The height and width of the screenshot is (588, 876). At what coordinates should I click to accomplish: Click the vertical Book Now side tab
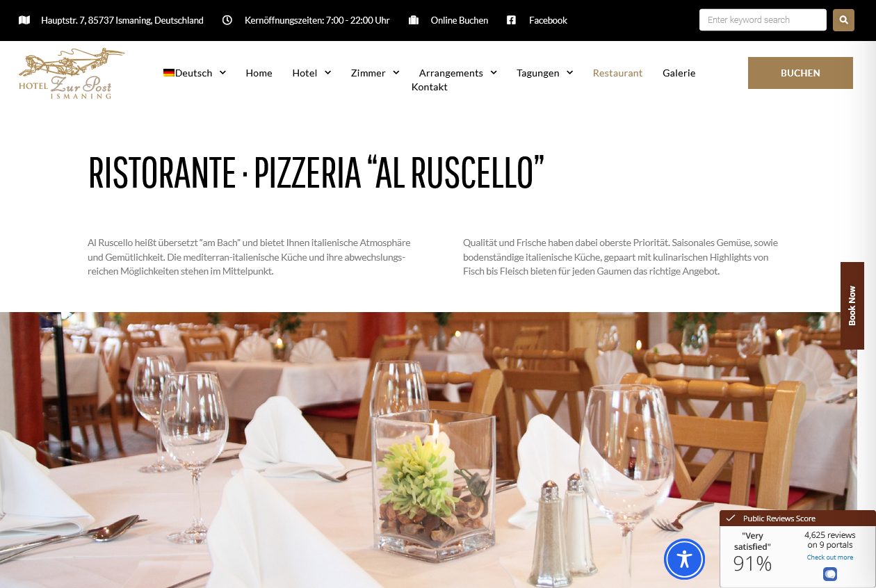(x=852, y=305)
